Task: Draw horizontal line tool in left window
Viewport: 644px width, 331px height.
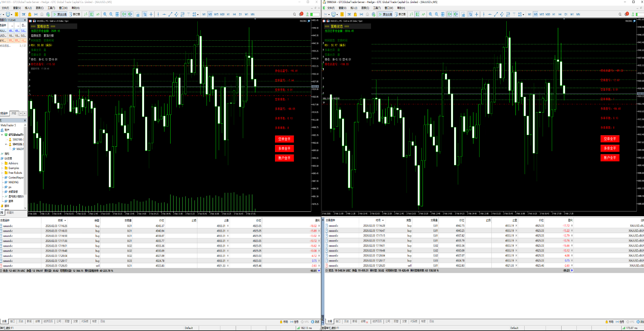Action: [x=164, y=14]
